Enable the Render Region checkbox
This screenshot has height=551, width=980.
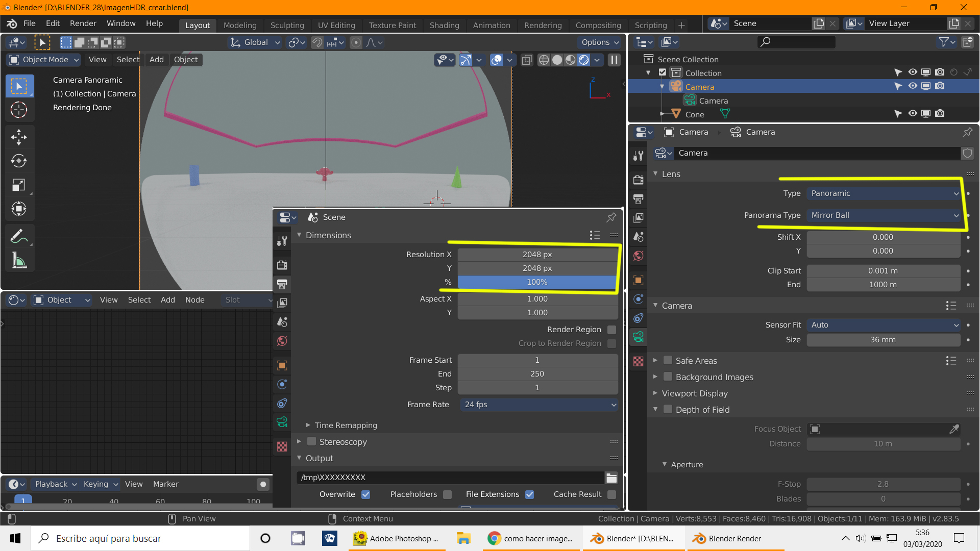[611, 330]
